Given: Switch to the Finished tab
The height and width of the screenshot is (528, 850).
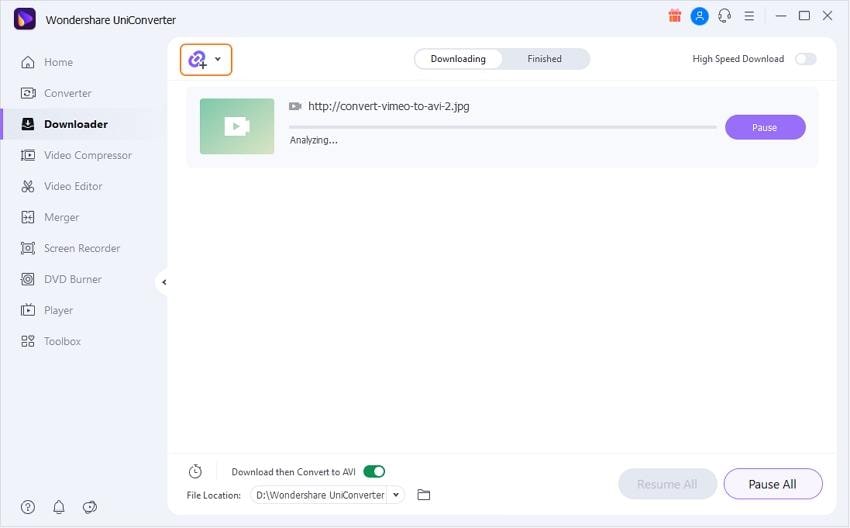Looking at the screenshot, I should (544, 59).
